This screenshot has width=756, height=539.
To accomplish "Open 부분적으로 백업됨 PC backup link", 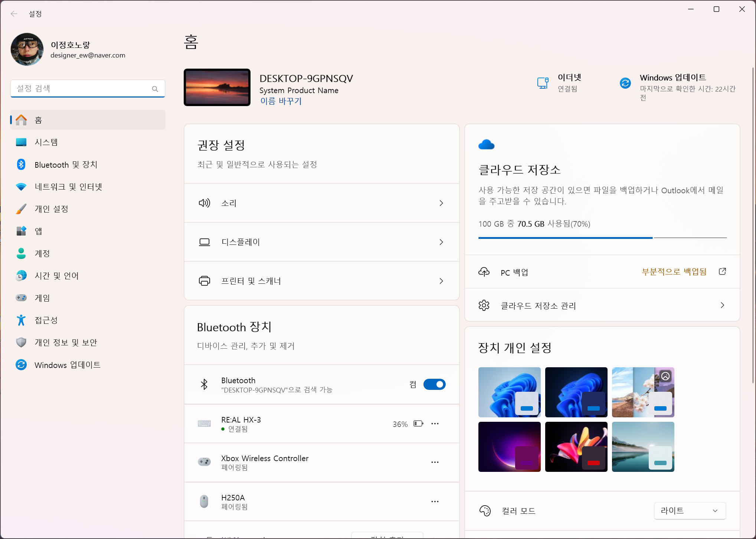I will pos(674,271).
